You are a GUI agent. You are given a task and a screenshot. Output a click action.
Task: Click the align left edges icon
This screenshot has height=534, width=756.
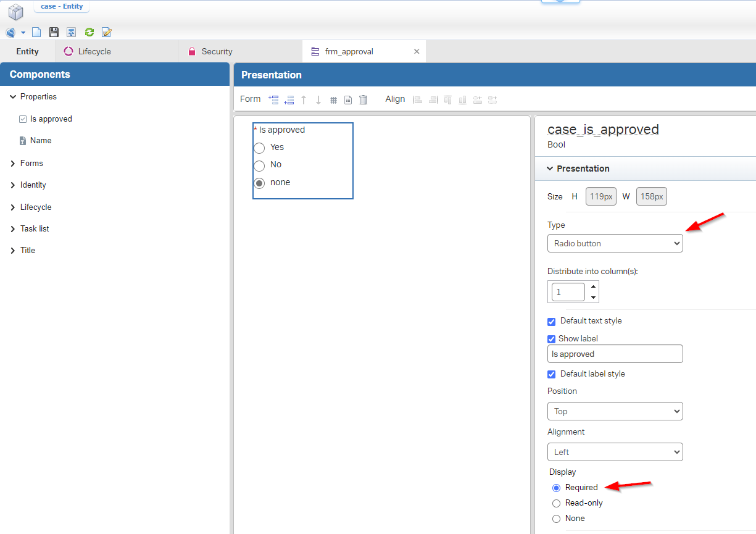[418, 99]
